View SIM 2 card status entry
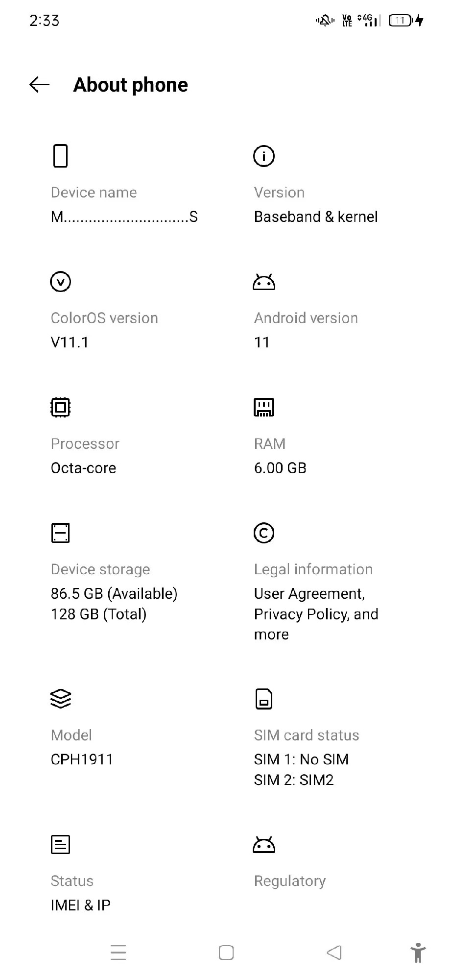Image resolution: width=452 pixels, height=980 pixels. 293,780
